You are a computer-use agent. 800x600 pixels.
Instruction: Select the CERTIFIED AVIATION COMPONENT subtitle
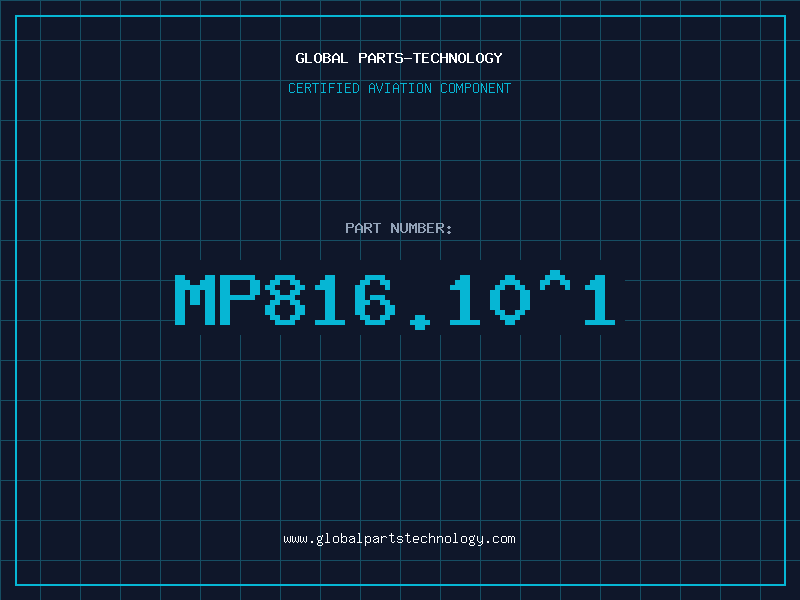(x=399, y=88)
